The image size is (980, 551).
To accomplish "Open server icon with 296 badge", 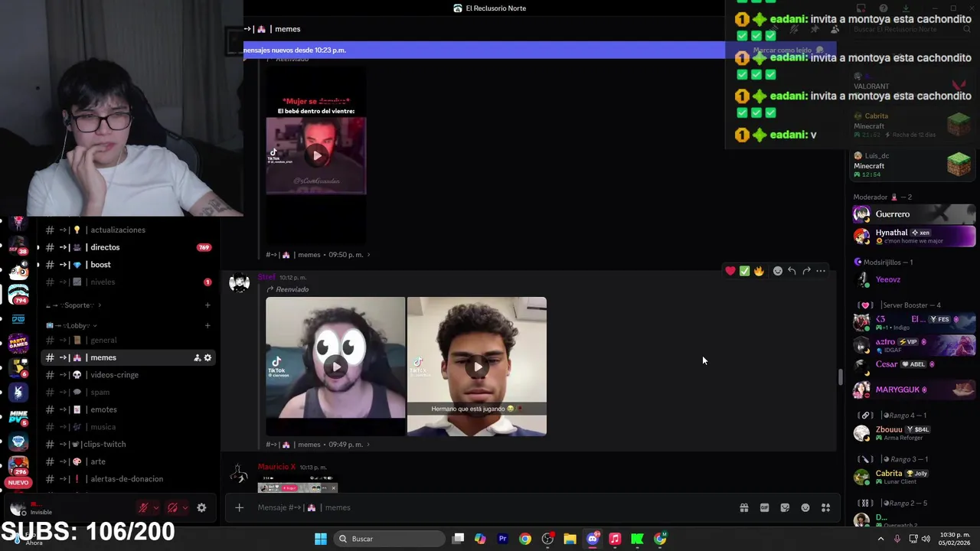I will point(18,465).
